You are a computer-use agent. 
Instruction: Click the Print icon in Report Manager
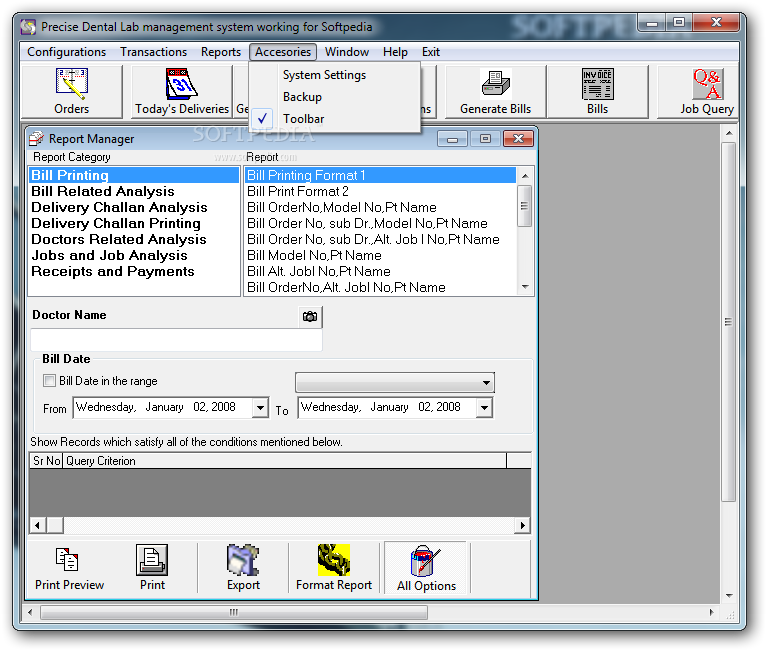click(152, 560)
